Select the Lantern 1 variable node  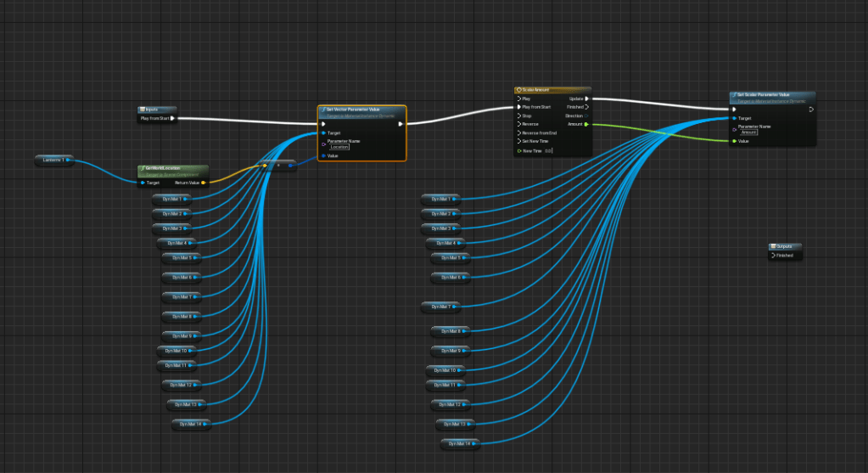[x=54, y=159]
